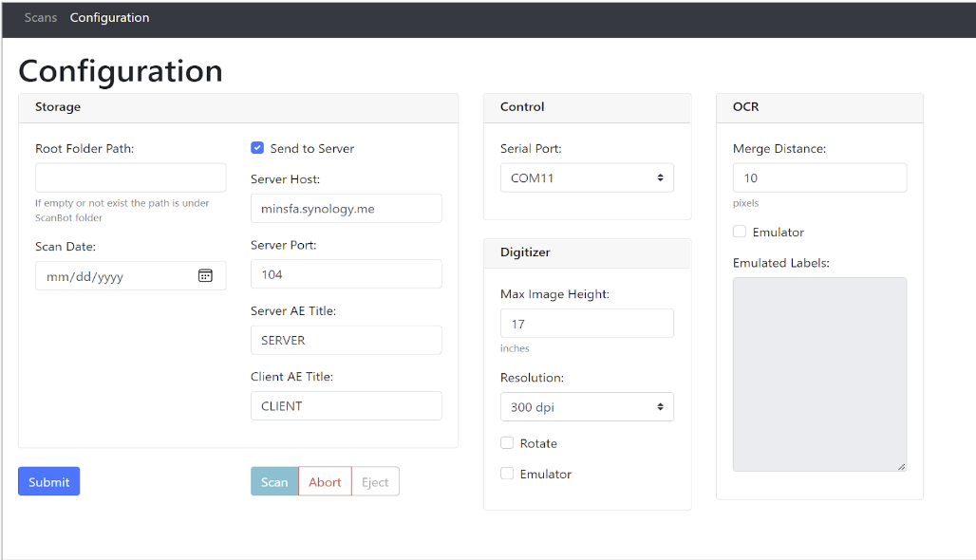Uncheck the Send to Server checkbox
976x560 pixels.
(257, 148)
